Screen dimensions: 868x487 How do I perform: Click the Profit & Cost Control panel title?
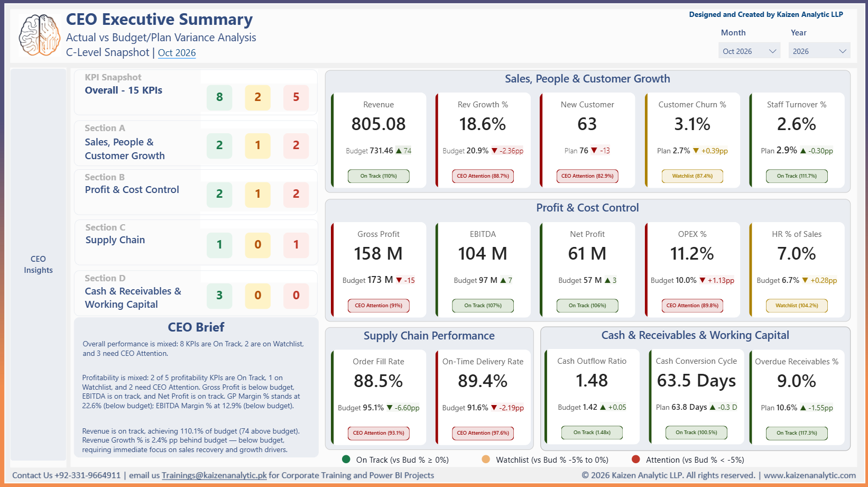click(x=587, y=208)
